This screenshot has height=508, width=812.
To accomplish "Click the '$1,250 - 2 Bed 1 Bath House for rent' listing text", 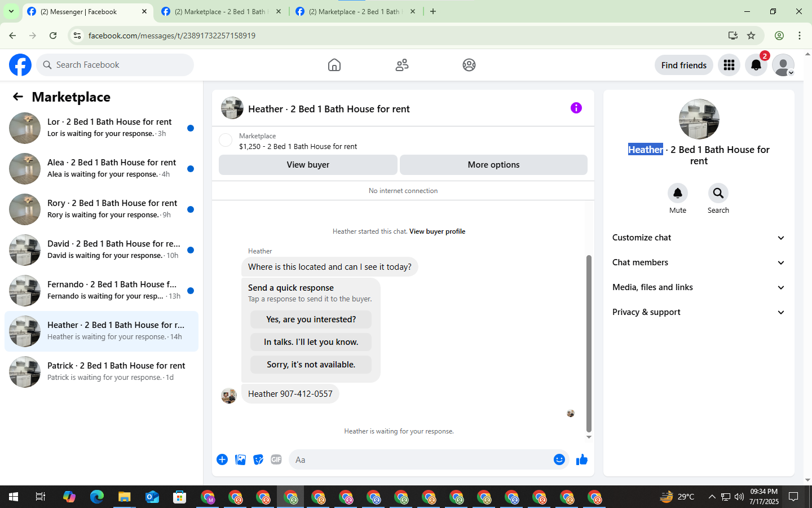I will (298, 147).
